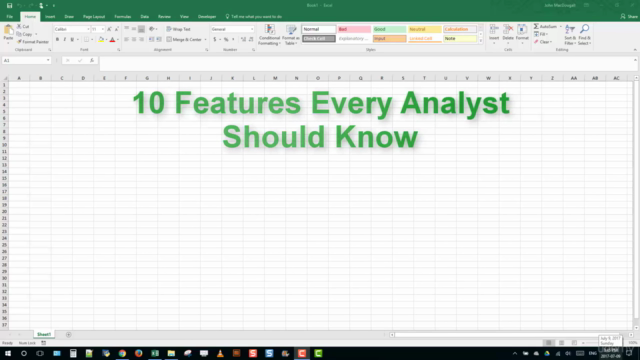Add a new sheet with plus icon

(69, 335)
